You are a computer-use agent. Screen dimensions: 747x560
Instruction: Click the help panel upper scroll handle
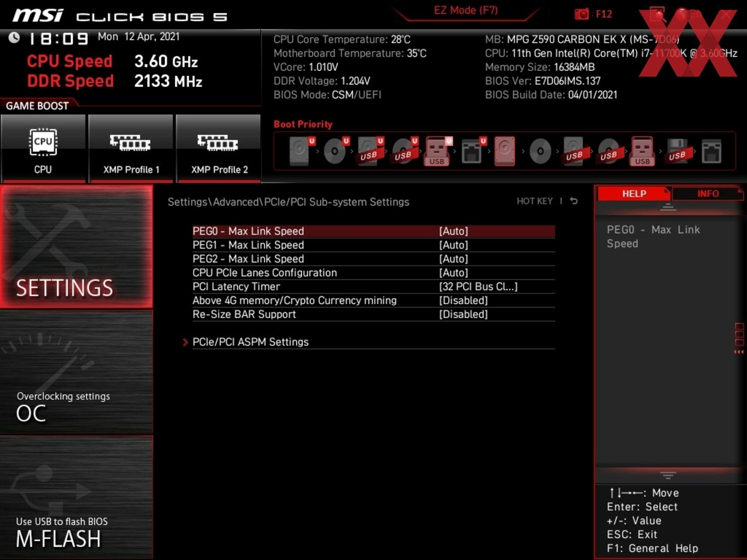(668, 207)
